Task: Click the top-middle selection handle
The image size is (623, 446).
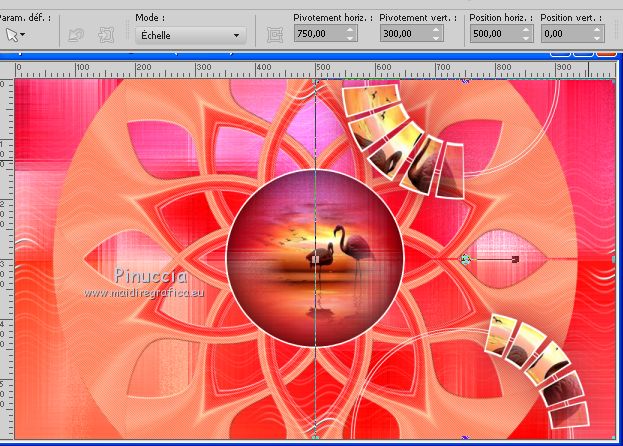Action: 465,81
